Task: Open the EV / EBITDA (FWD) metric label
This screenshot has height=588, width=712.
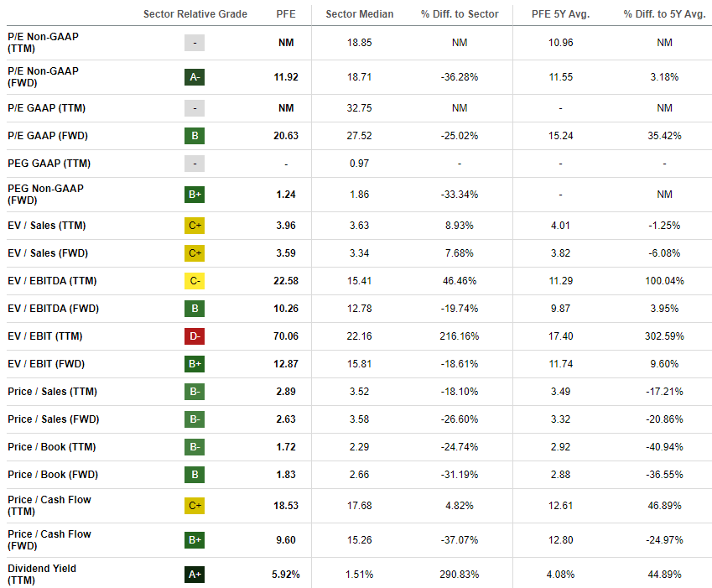Action: point(53,309)
